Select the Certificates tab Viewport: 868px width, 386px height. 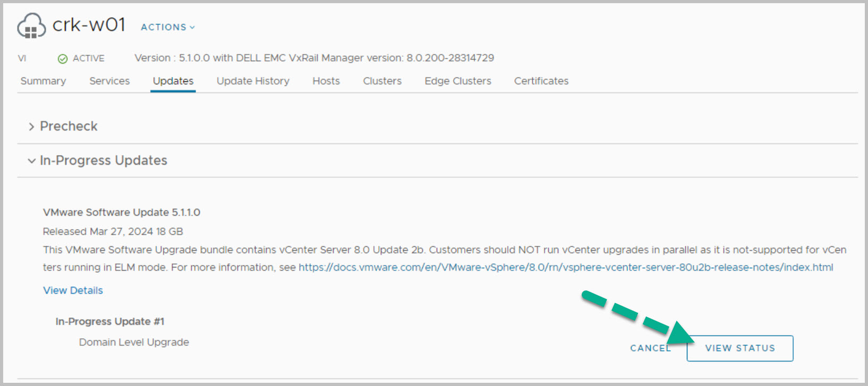pyautogui.click(x=541, y=81)
